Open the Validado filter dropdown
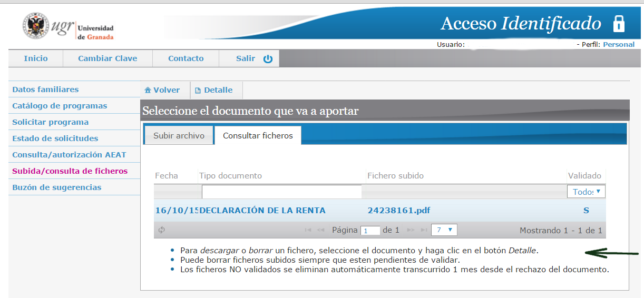Image resolution: width=644 pixels, height=298 pixels. (586, 192)
